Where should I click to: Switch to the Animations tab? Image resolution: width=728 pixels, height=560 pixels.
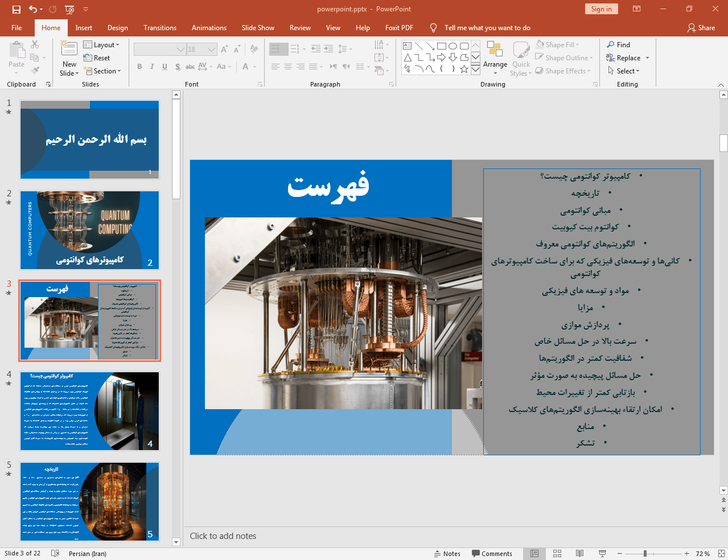pos(209,28)
